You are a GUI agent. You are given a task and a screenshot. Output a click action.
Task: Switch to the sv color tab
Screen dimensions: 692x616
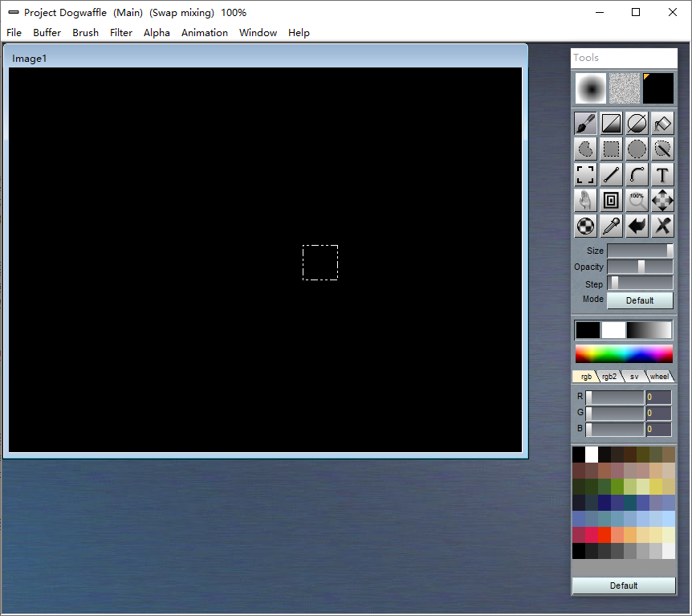click(x=634, y=376)
